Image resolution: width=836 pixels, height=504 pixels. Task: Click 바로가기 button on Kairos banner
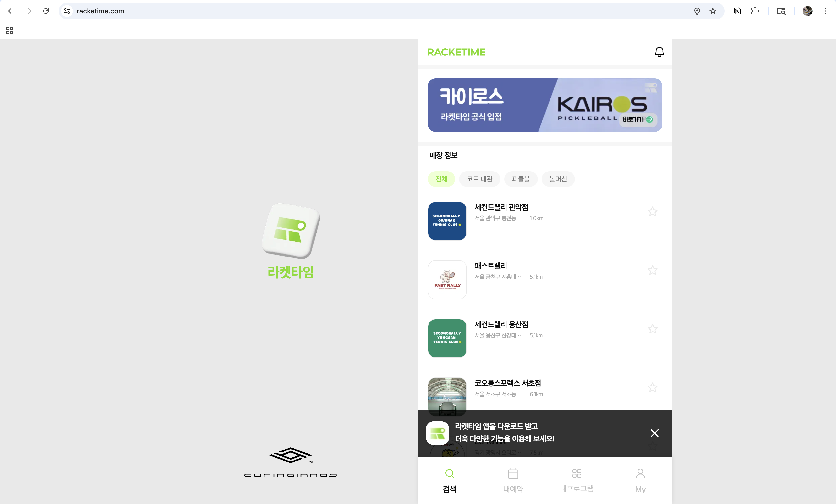[x=638, y=119]
